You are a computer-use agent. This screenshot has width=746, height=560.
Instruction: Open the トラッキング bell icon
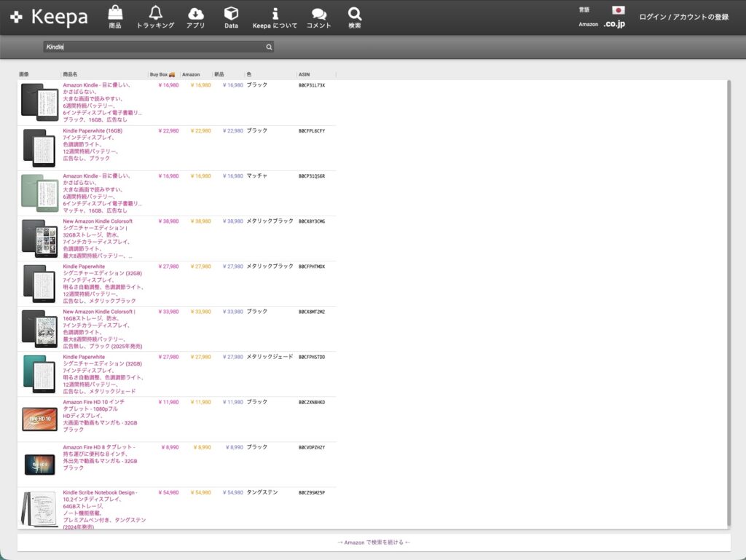(155, 13)
